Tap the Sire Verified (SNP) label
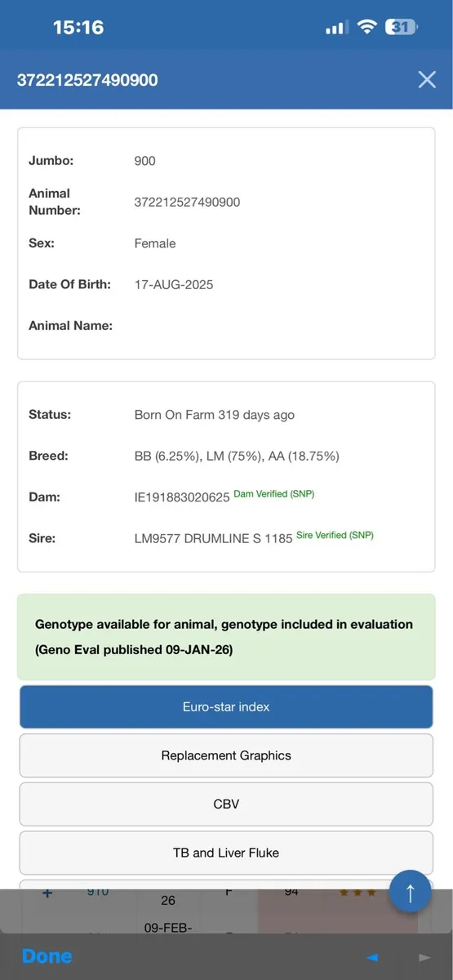Image resolution: width=453 pixels, height=980 pixels. point(335,536)
